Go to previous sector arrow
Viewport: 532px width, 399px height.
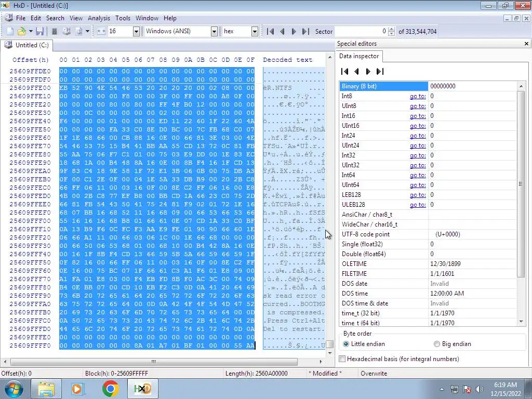282,32
